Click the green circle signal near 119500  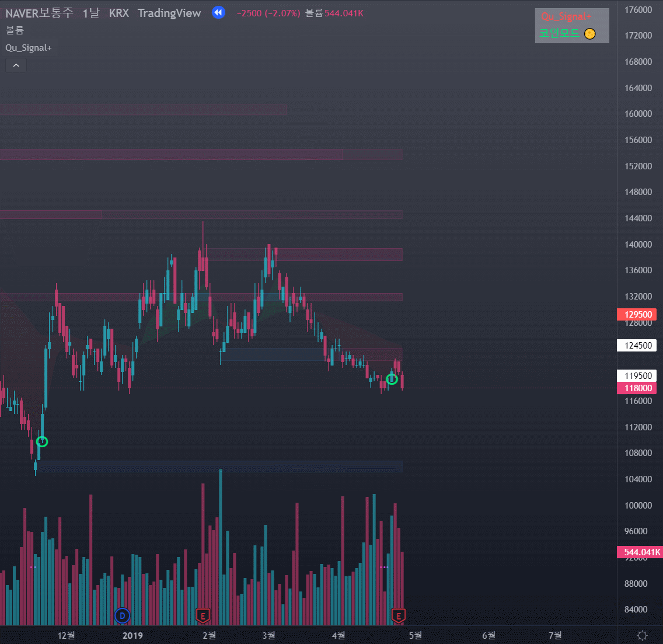[x=392, y=379]
